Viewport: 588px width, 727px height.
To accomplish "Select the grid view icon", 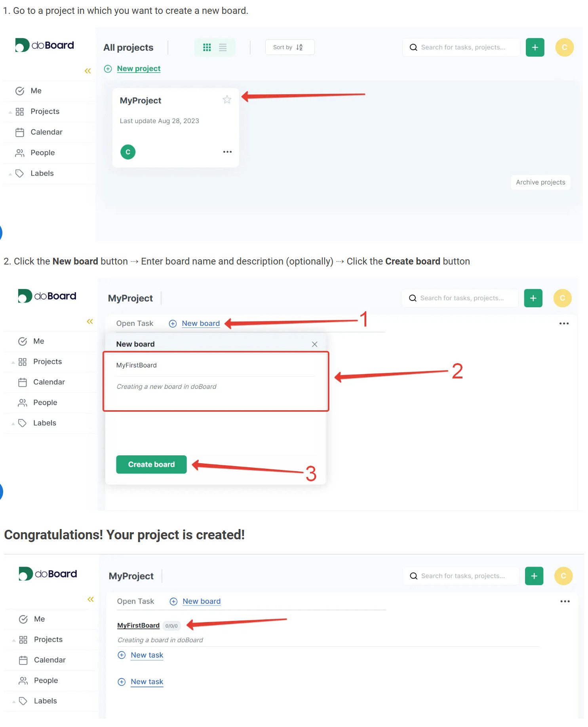I will pos(207,47).
